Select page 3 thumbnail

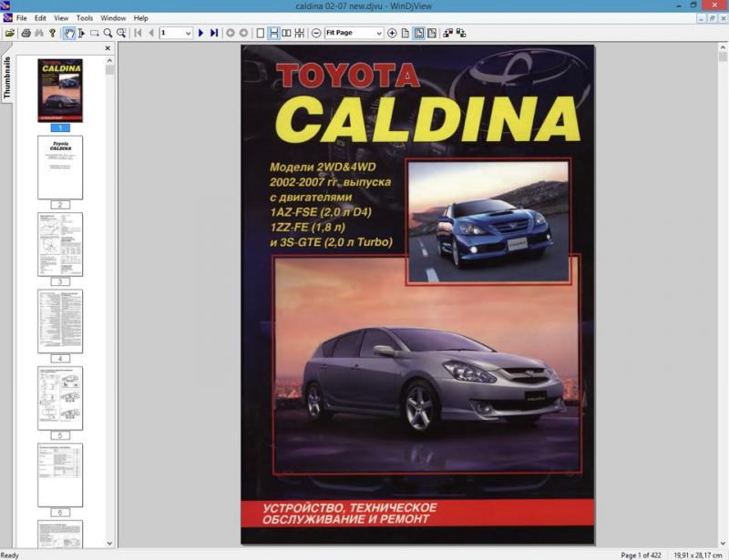(x=60, y=244)
